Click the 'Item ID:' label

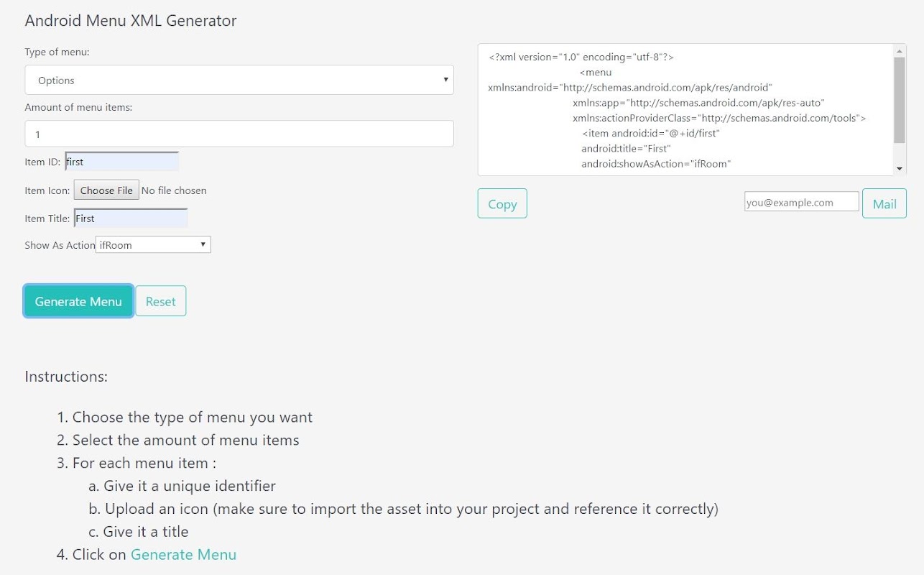pyautogui.click(x=42, y=162)
